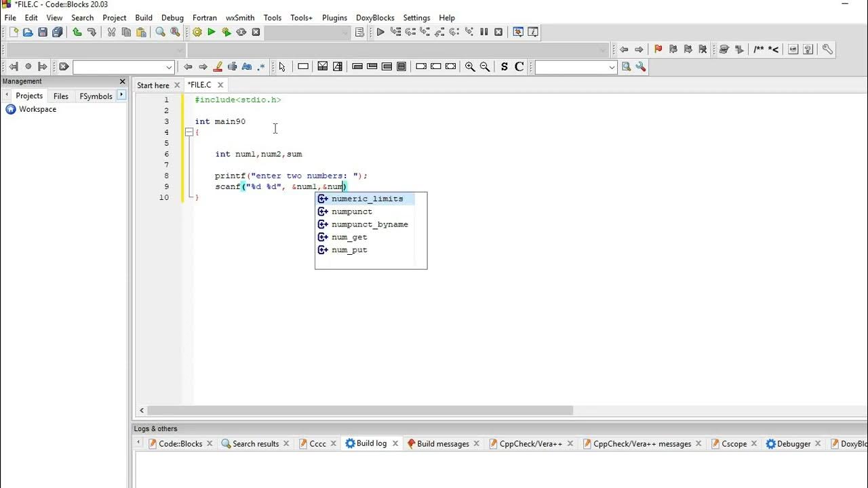Open the Build menu
This screenshot has height=488, width=868.
click(144, 18)
